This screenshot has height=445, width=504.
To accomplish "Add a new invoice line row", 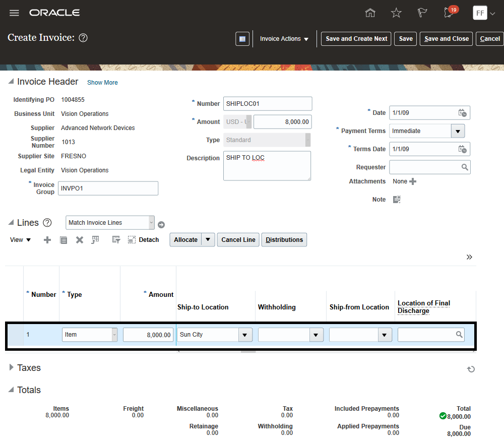I will tap(47, 240).
